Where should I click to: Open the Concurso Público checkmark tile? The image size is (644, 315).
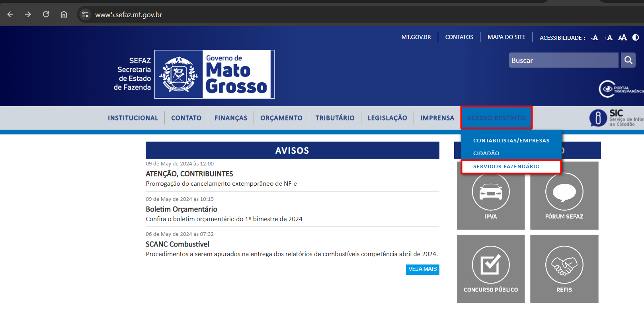[490, 268]
